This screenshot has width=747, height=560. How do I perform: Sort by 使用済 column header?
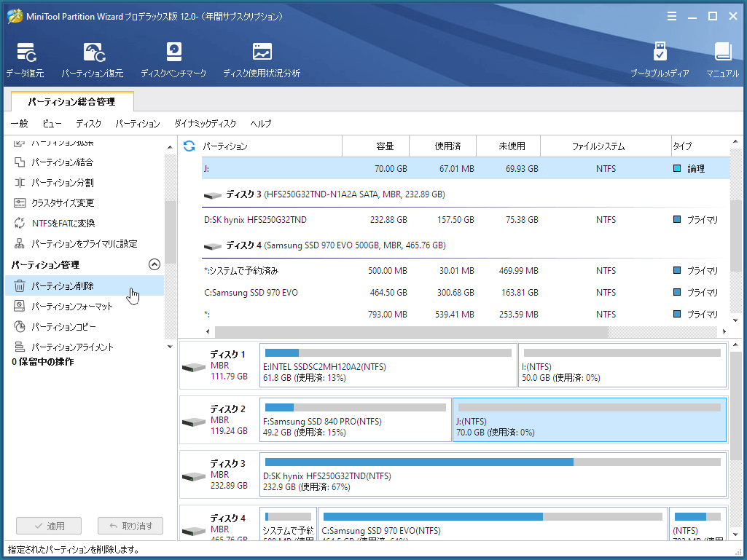pos(443,146)
